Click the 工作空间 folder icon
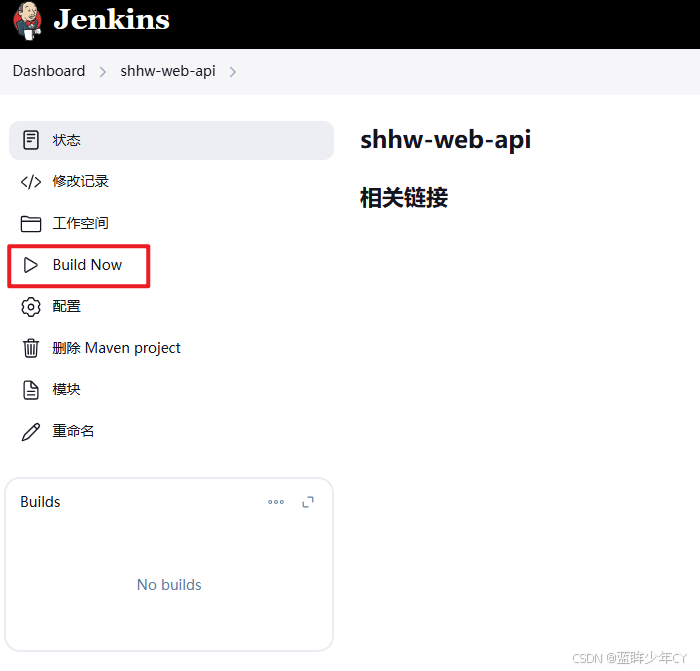 (x=31, y=224)
